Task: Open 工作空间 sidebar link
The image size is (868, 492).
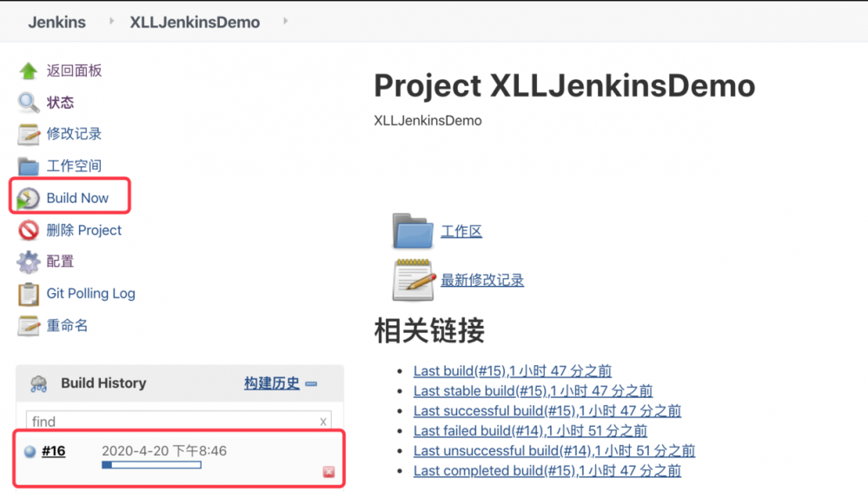Action: (74, 166)
